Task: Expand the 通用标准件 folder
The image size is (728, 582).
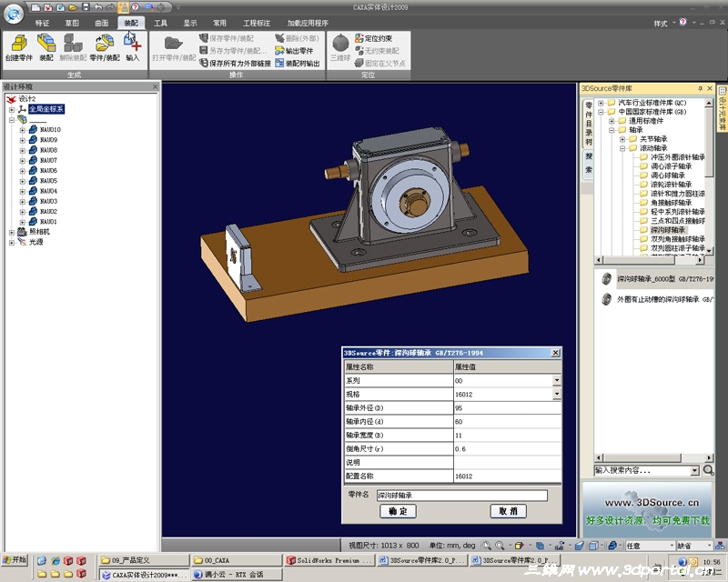Action: 612,121
